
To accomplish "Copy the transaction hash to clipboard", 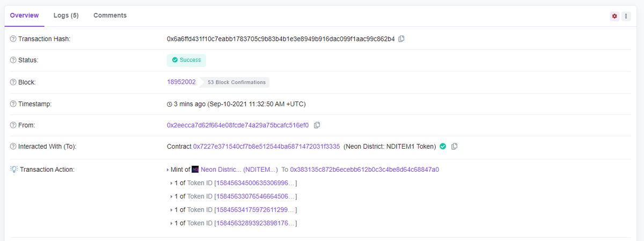I will pyautogui.click(x=401, y=39).
